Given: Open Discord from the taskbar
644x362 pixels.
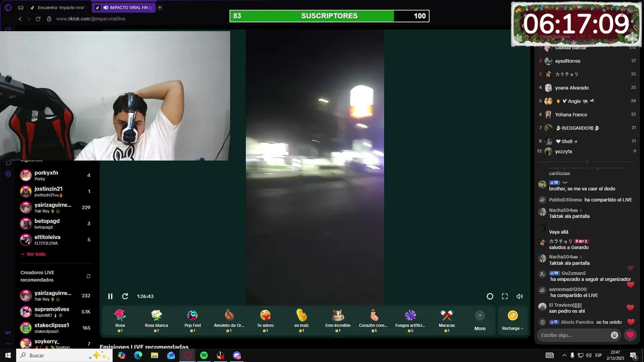Looking at the screenshot, I should (237, 355).
